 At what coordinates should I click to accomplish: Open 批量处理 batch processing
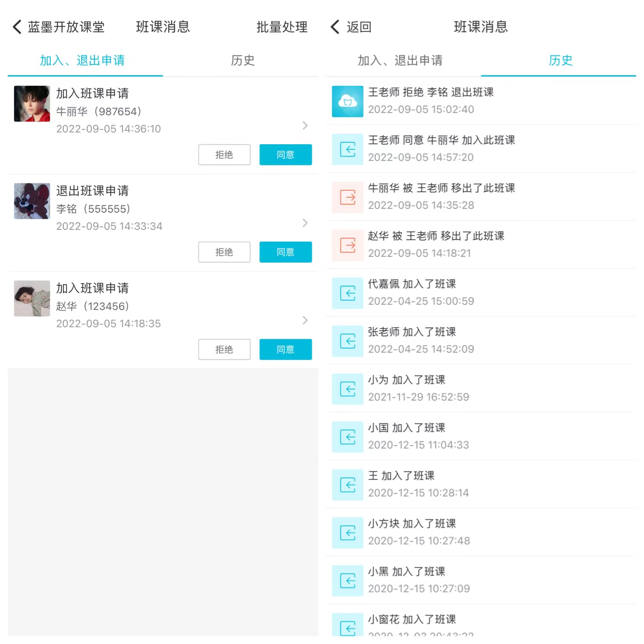pyautogui.click(x=282, y=27)
